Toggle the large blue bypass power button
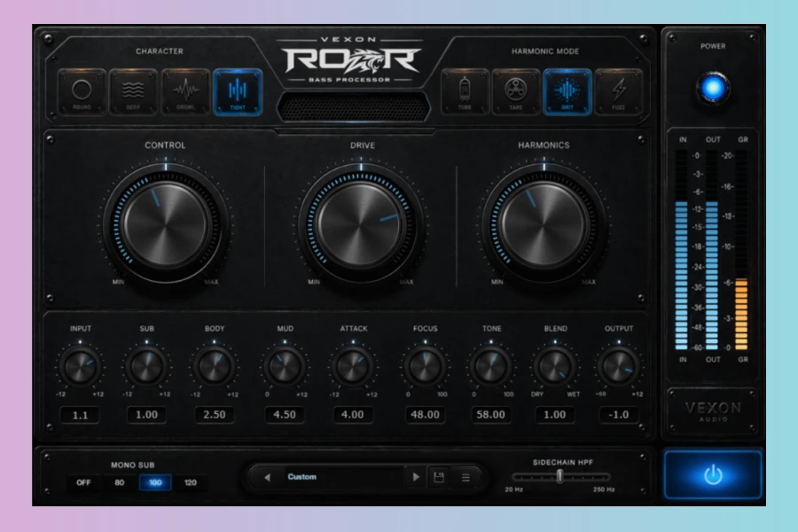 point(713,474)
